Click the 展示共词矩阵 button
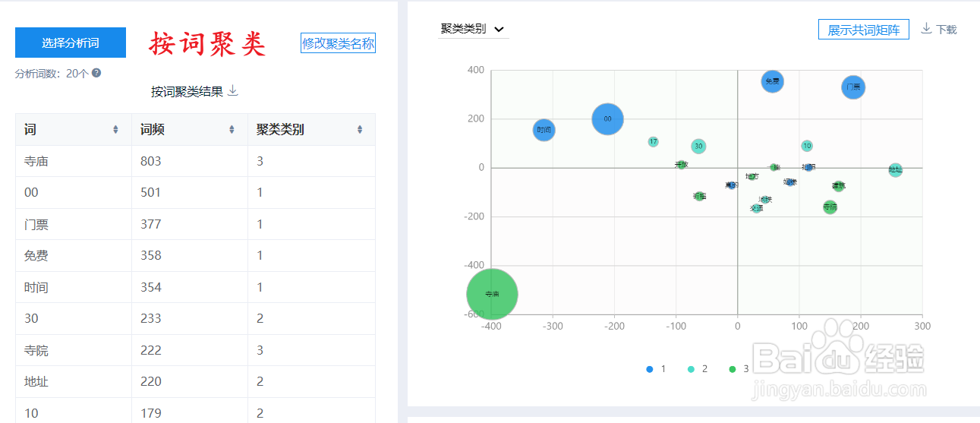This screenshot has height=423, width=980. pyautogui.click(x=863, y=30)
